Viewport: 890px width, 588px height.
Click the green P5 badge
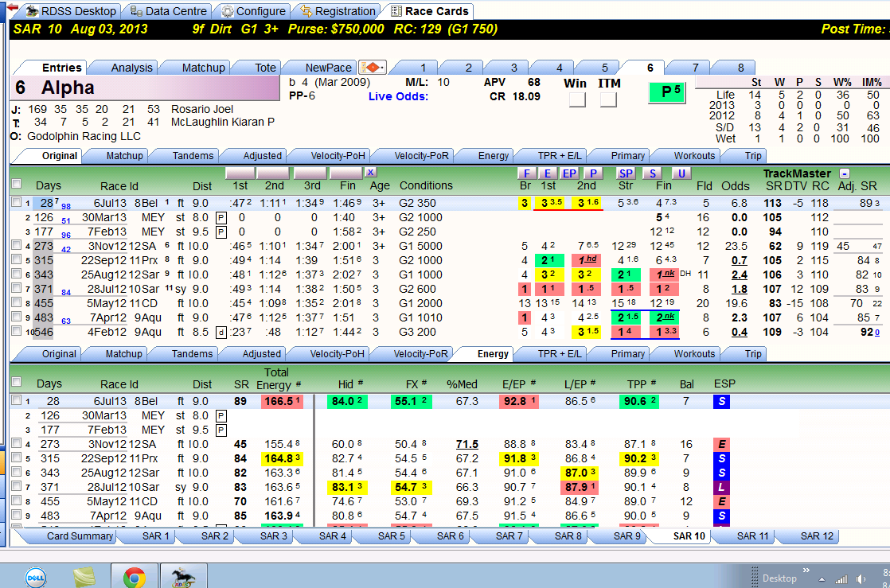[x=667, y=92]
